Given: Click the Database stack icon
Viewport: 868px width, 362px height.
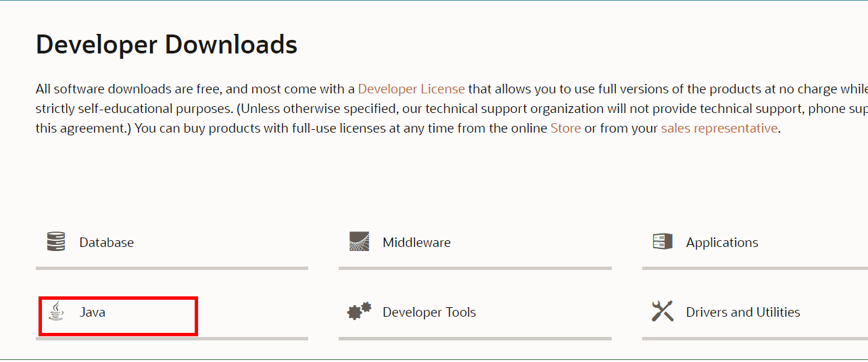Looking at the screenshot, I should [56, 242].
